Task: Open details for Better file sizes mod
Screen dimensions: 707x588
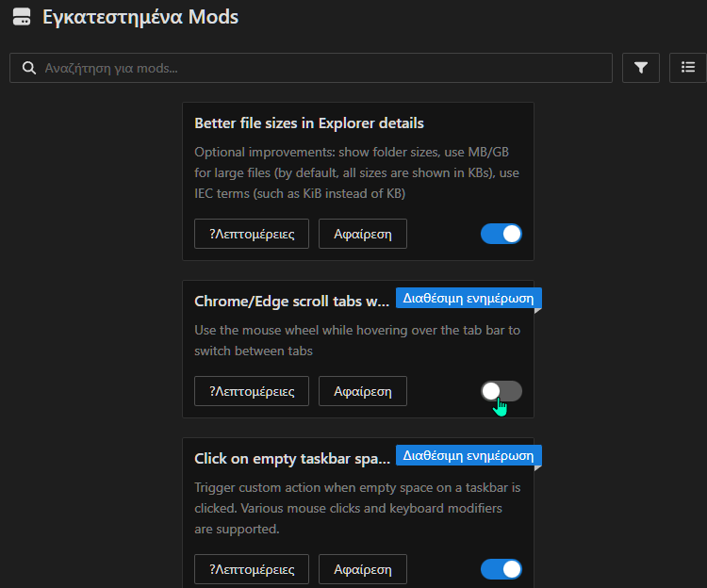Action: pyautogui.click(x=252, y=235)
